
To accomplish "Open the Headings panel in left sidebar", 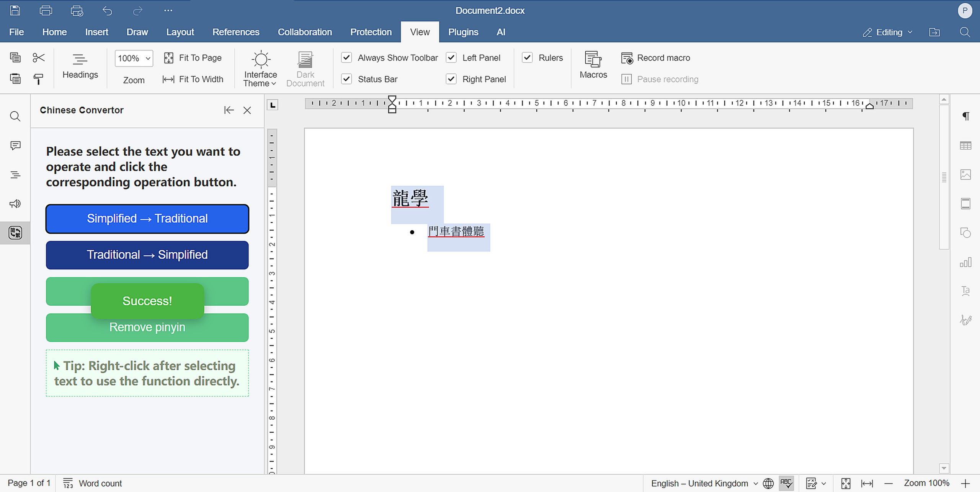I will pyautogui.click(x=15, y=175).
